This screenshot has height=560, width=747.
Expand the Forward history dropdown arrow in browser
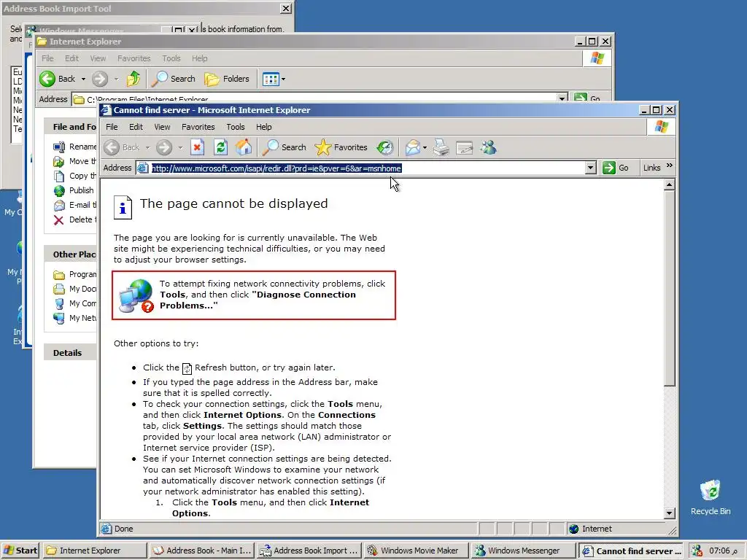click(x=180, y=147)
